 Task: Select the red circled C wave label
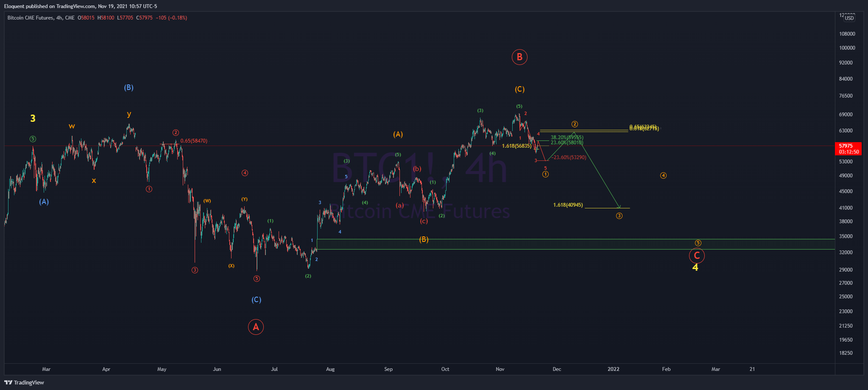coord(697,256)
